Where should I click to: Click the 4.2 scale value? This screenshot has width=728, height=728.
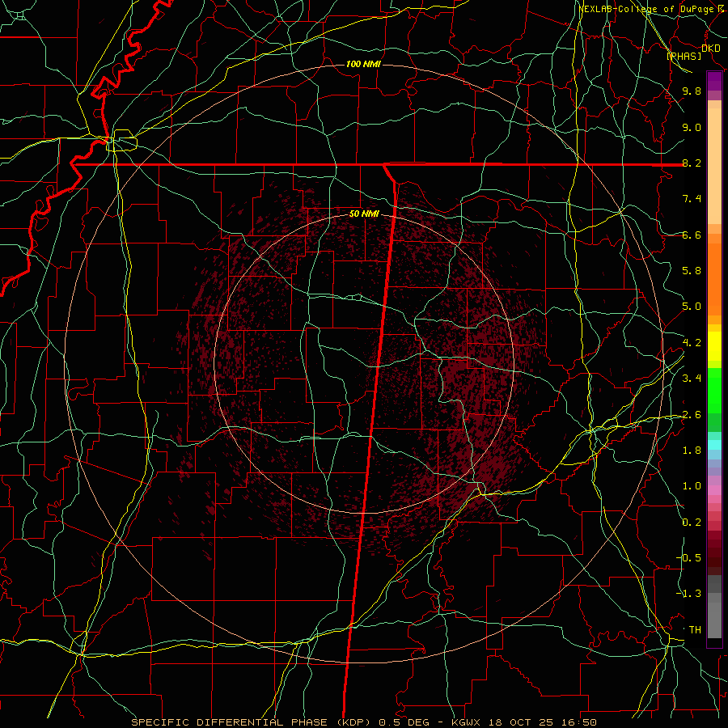pyautogui.click(x=692, y=343)
